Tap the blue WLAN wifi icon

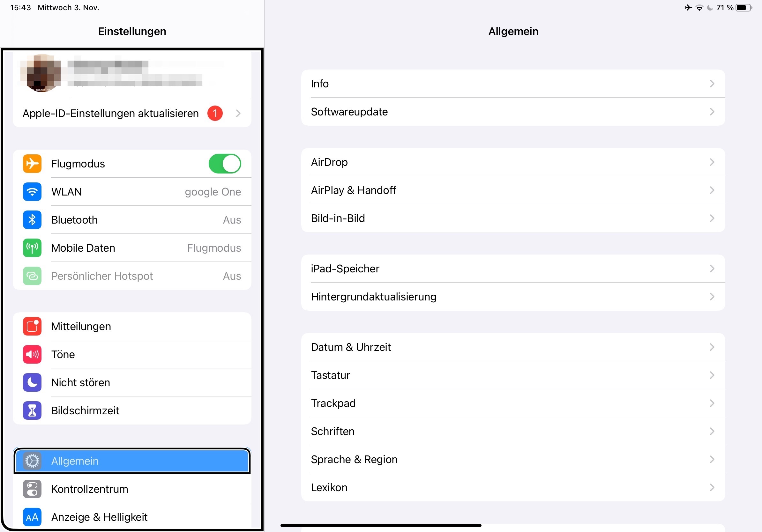click(x=32, y=192)
